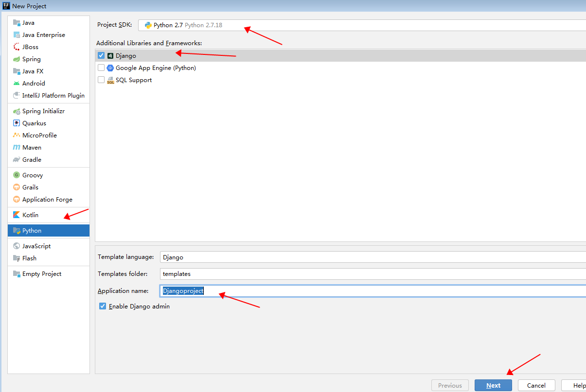Screen dimensions: 586x392
Task: Open the Project SDK dropdown
Action: 362,25
